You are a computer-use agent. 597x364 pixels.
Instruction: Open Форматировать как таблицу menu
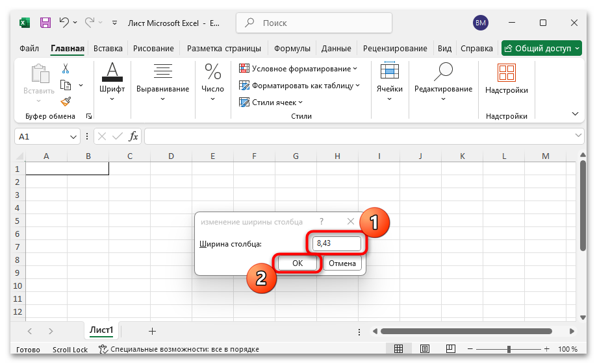click(299, 86)
